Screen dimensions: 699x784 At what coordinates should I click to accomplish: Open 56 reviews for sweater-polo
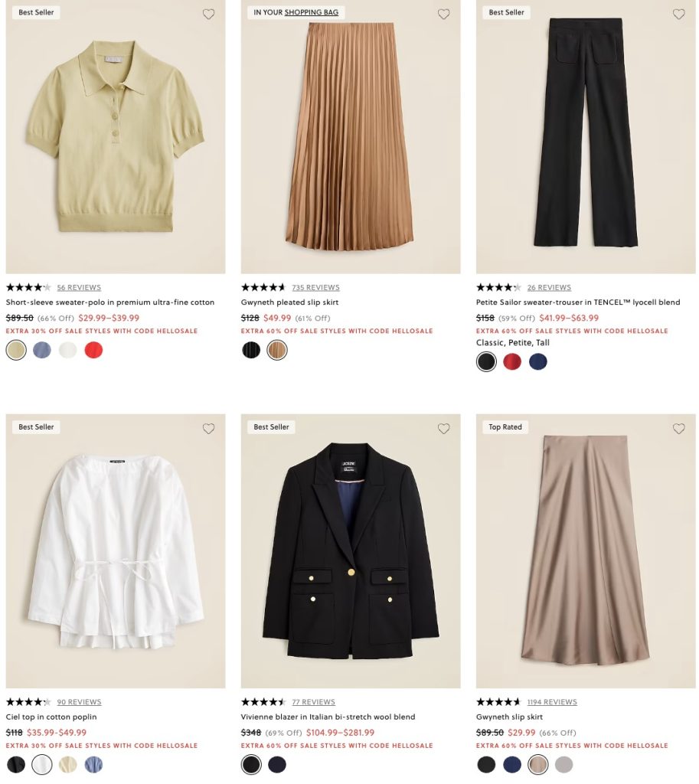point(79,288)
